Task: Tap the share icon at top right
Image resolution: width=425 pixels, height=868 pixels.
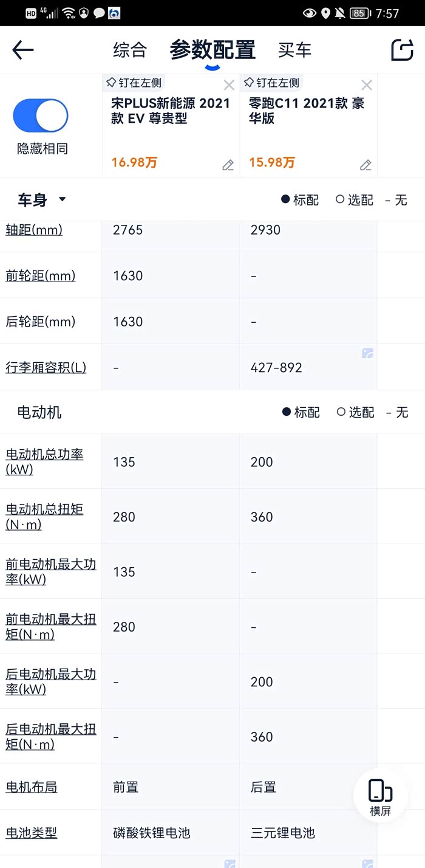Action: pyautogui.click(x=402, y=50)
